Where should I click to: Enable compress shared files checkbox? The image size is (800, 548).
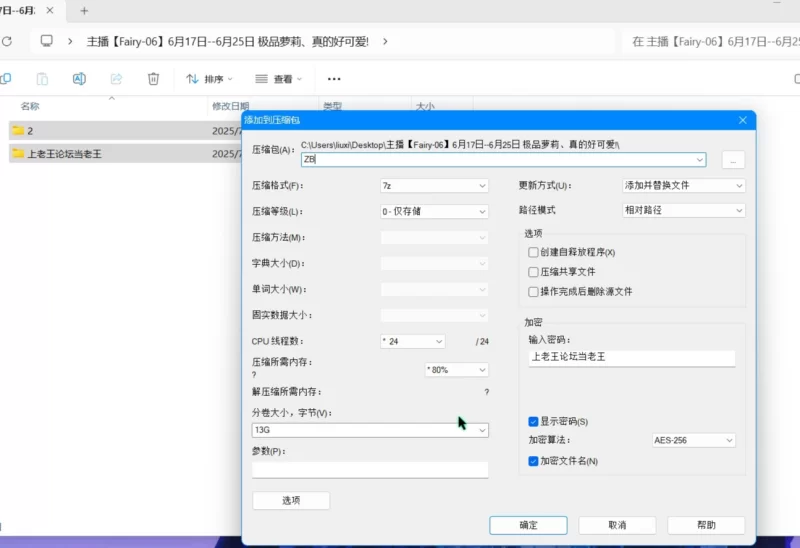point(533,272)
